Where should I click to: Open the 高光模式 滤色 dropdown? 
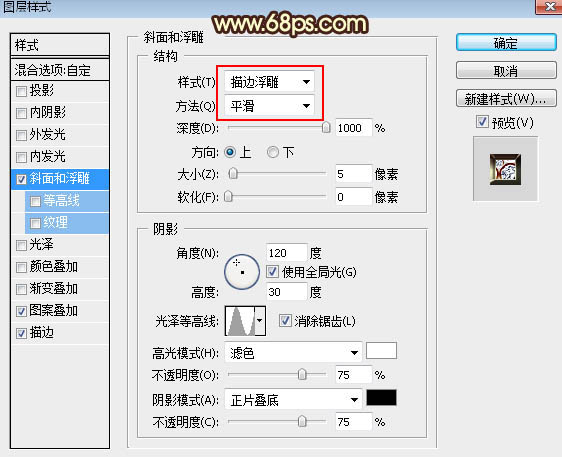(293, 353)
